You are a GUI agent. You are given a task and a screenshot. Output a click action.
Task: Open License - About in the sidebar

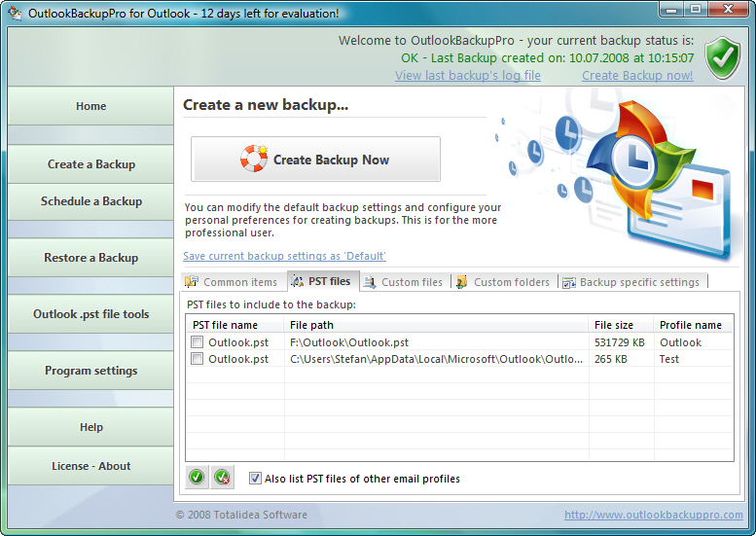[x=90, y=466]
